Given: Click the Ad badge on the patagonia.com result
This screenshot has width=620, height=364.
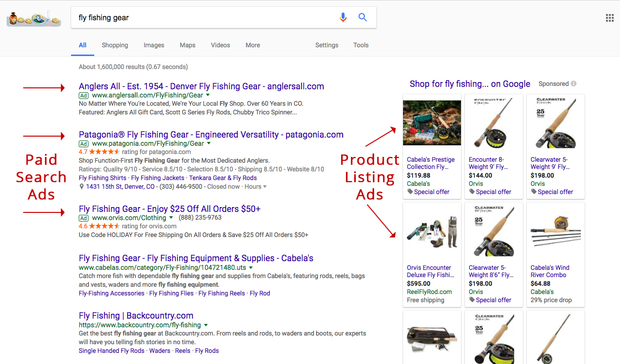Looking at the screenshot, I should pyautogui.click(x=84, y=144).
